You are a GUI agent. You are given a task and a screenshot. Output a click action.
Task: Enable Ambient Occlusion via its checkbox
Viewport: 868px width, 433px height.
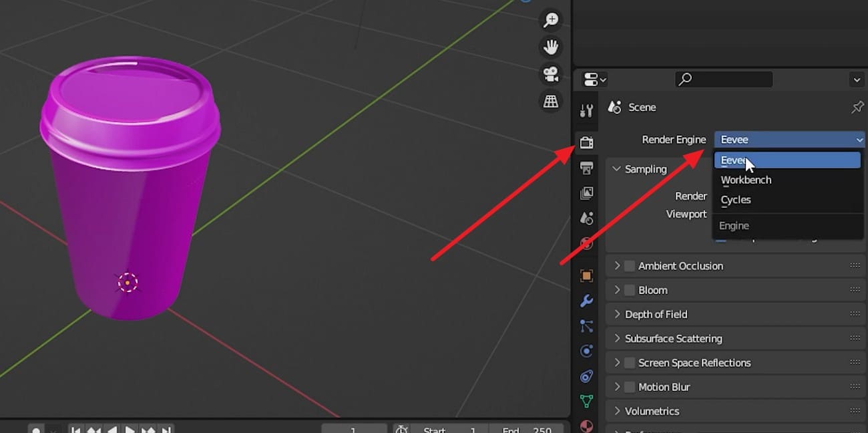629,265
